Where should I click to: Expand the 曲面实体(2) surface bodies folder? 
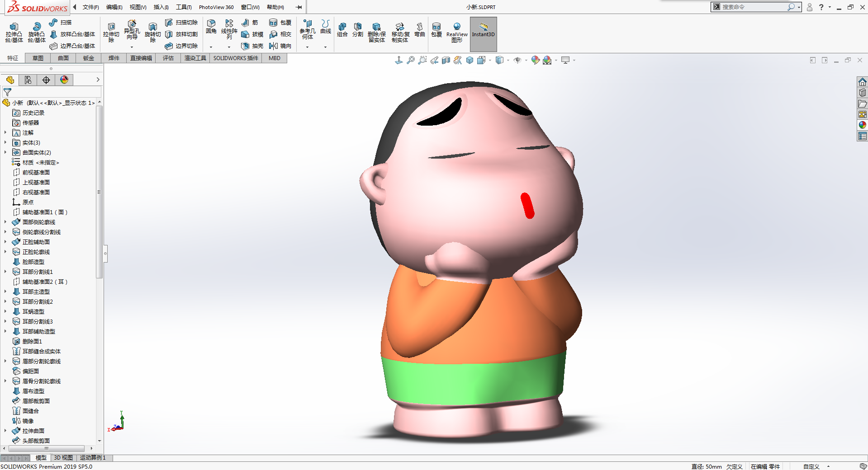pyautogui.click(x=5, y=153)
